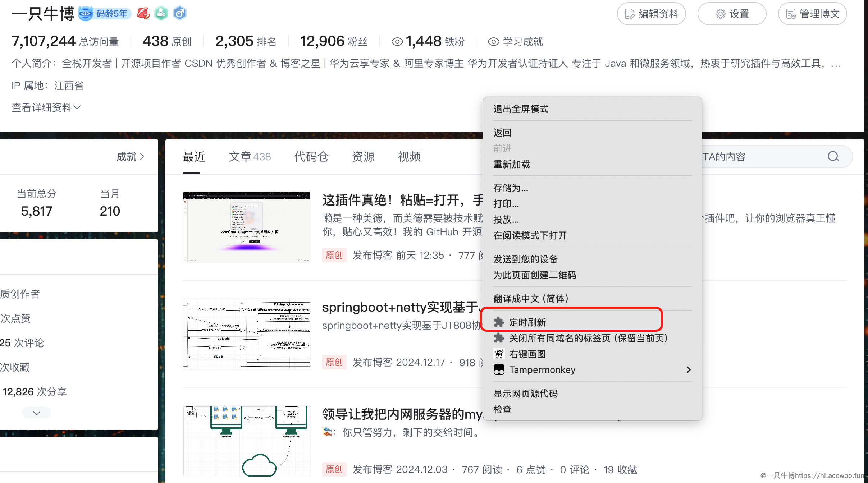
Task: Switch to the 文章 438 tab
Action: tap(250, 157)
